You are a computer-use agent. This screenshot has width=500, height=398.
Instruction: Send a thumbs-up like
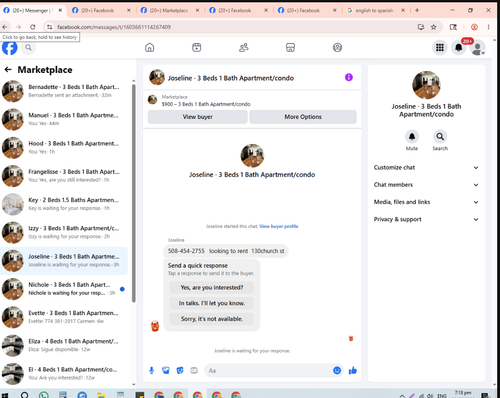click(x=353, y=370)
